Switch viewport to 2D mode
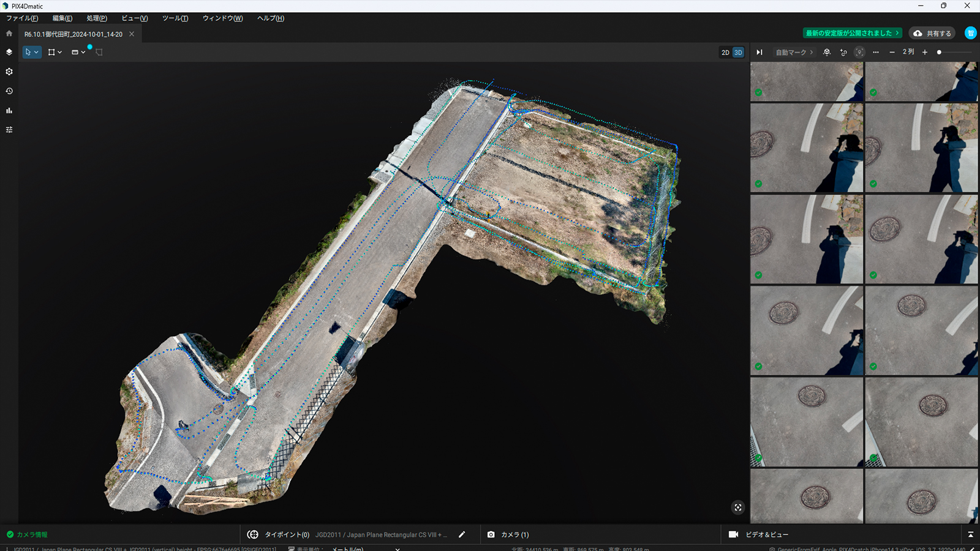The height and width of the screenshot is (551, 980). pos(725,52)
